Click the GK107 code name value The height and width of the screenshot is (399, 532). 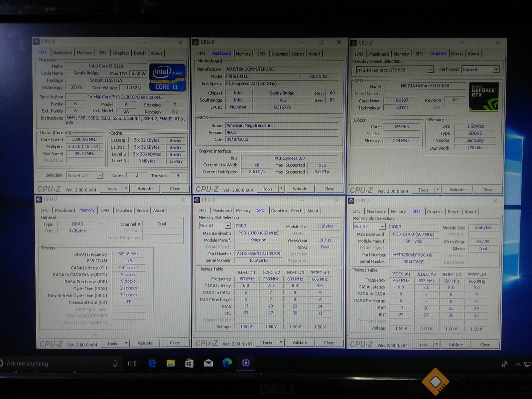tap(402, 100)
